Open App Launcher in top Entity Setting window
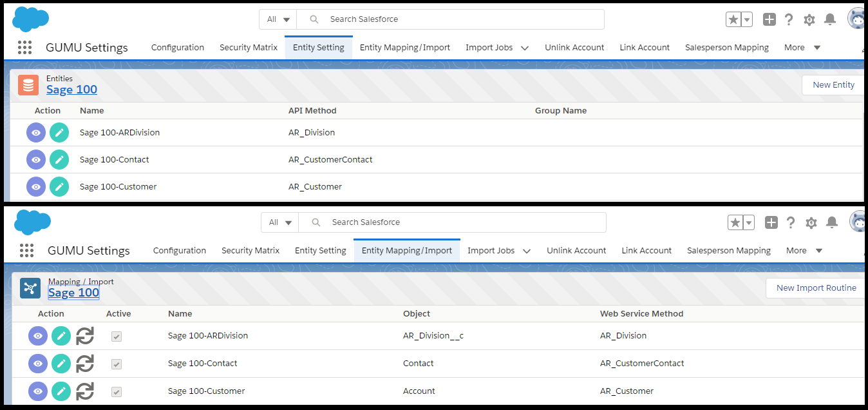 tap(24, 48)
